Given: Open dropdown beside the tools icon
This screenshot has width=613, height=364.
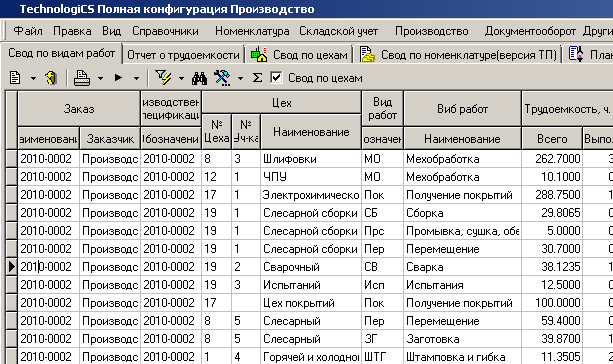Looking at the screenshot, I should [x=240, y=79].
